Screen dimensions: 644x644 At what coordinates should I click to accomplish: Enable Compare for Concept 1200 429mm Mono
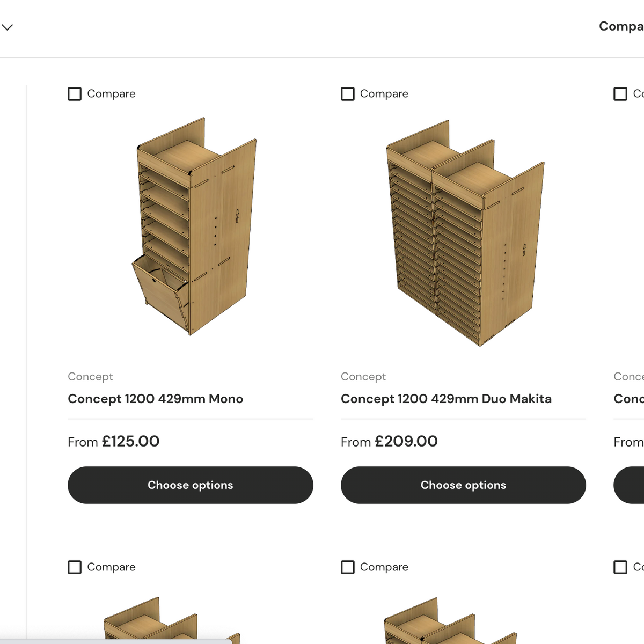[x=74, y=93]
